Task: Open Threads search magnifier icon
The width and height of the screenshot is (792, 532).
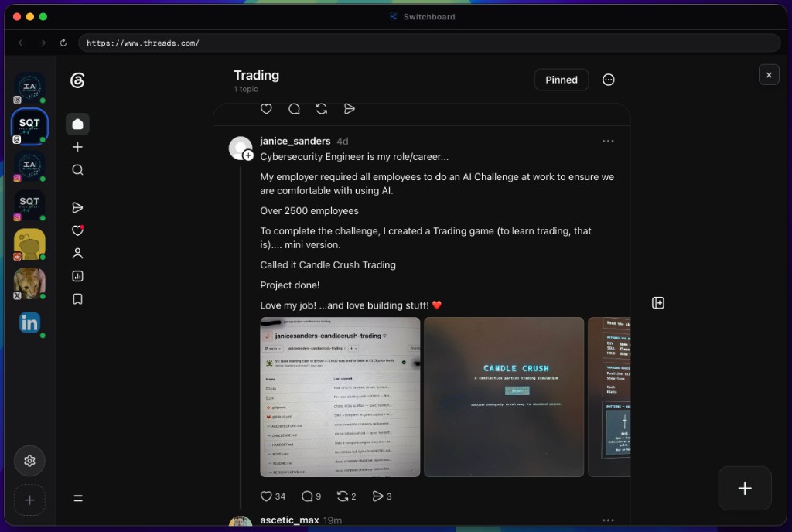Action: click(x=77, y=169)
